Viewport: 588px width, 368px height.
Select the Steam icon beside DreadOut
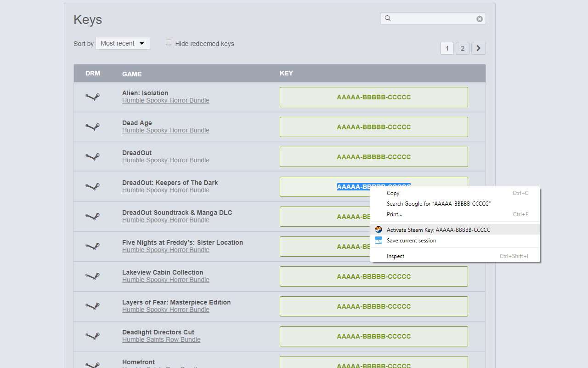tap(93, 156)
